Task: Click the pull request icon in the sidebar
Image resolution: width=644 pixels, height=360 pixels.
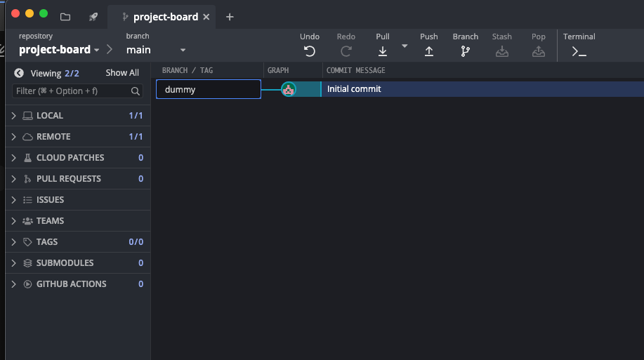Action: pyautogui.click(x=27, y=178)
